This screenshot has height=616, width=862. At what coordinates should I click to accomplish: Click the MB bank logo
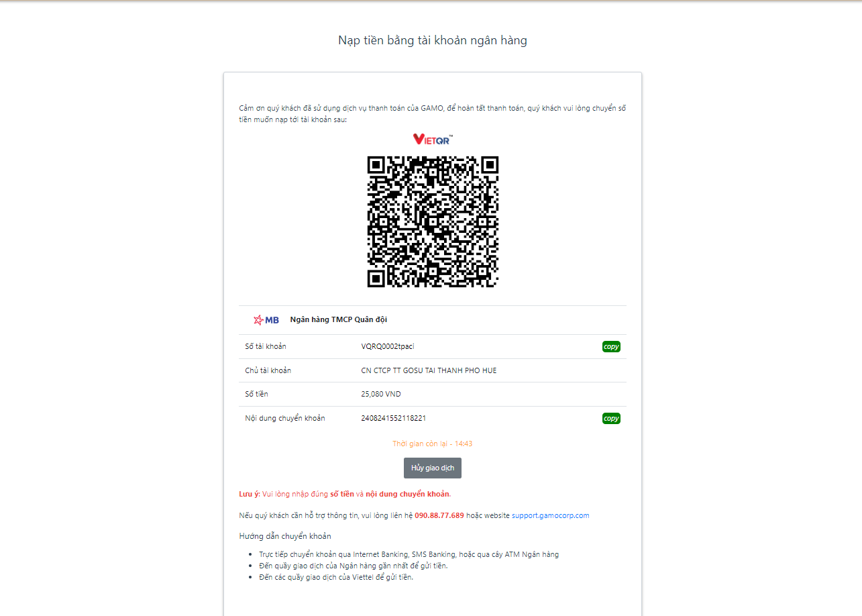click(x=266, y=320)
